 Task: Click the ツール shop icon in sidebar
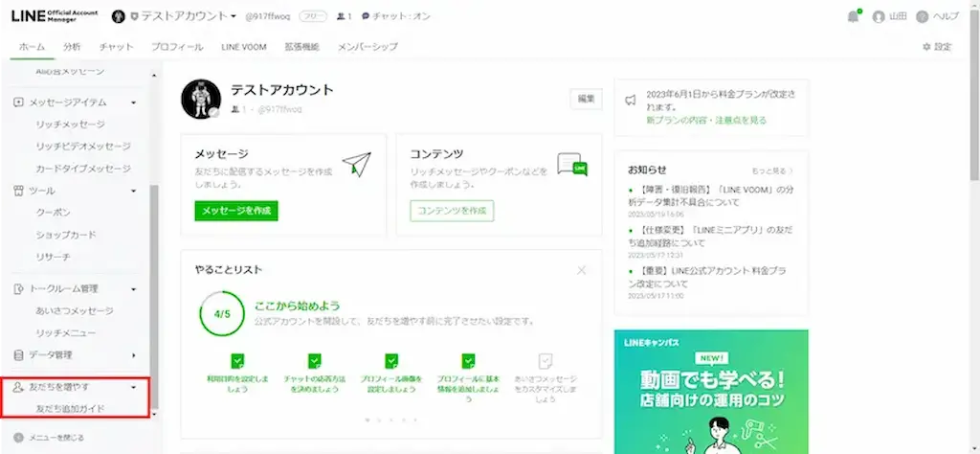(19, 191)
